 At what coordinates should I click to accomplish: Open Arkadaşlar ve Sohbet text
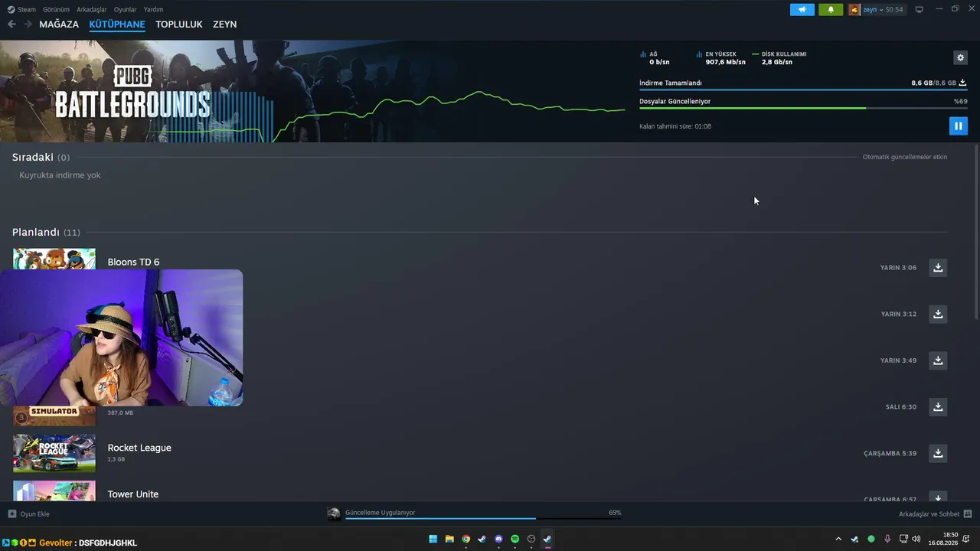929,514
